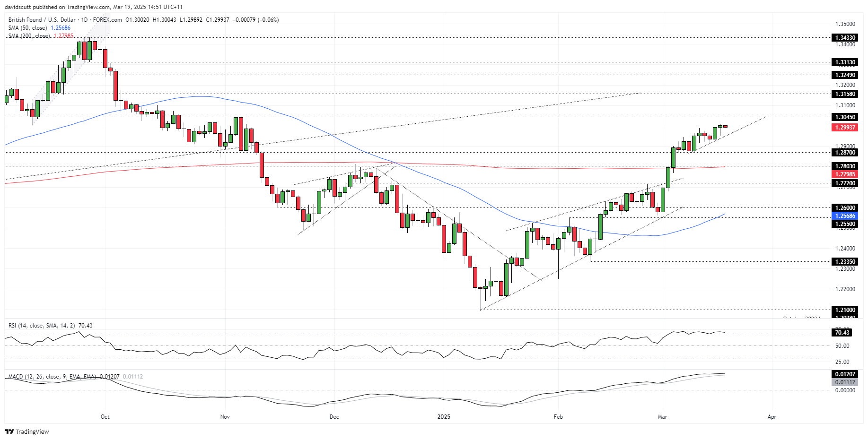Click the Dec label on time axis
Image resolution: width=868 pixels, height=440 pixels.
pos(334,416)
